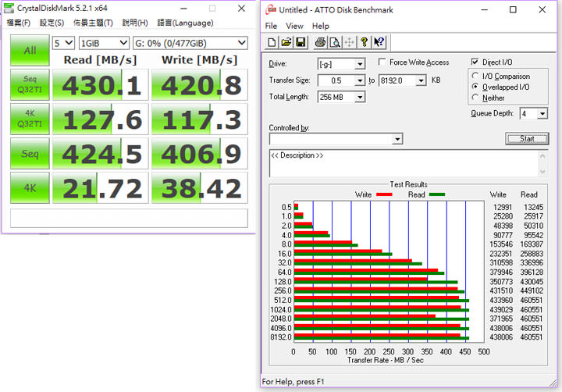Click the Save floppy disk icon

tap(301, 42)
